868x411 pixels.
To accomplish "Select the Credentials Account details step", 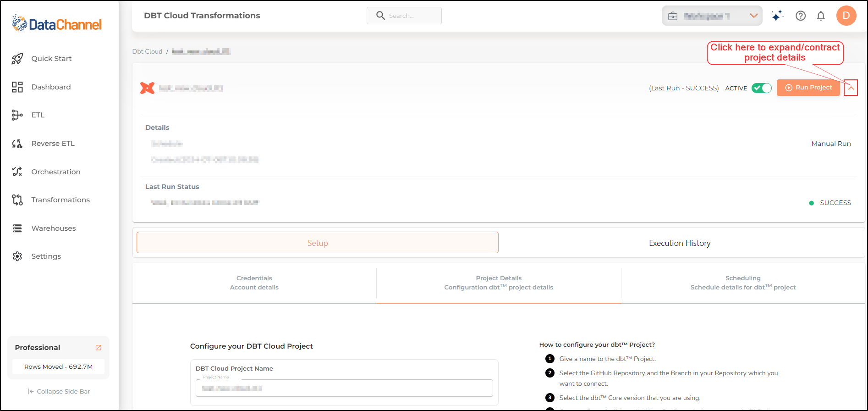I will pyautogui.click(x=254, y=283).
